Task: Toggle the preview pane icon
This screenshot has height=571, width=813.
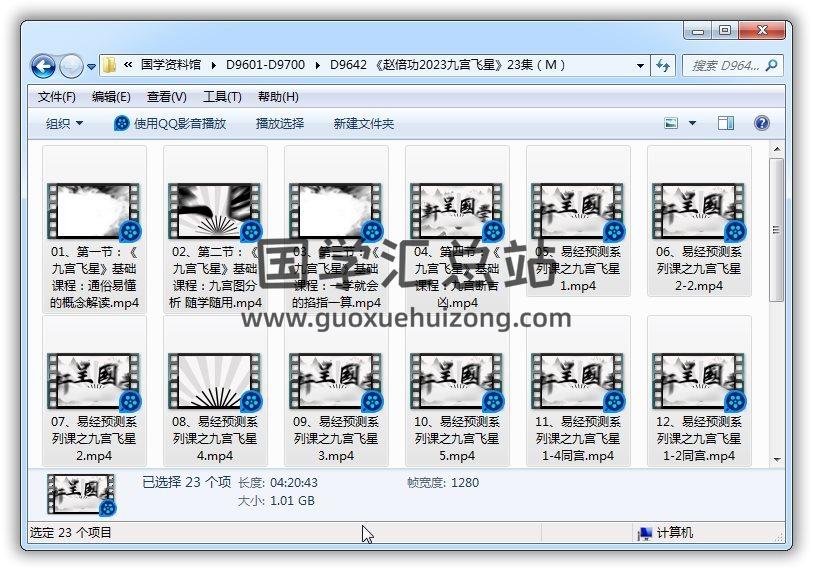Action: pos(726,123)
